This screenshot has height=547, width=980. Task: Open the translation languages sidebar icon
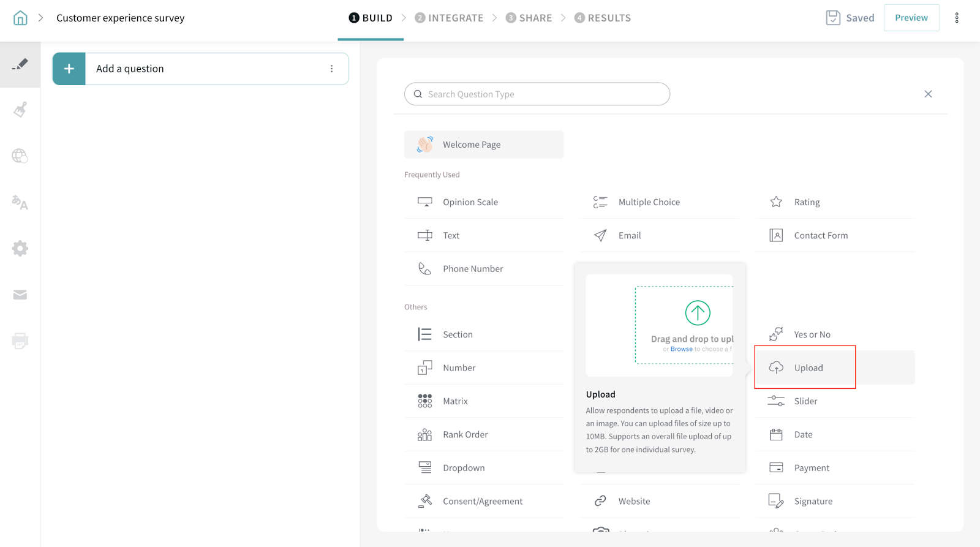click(x=20, y=202)
